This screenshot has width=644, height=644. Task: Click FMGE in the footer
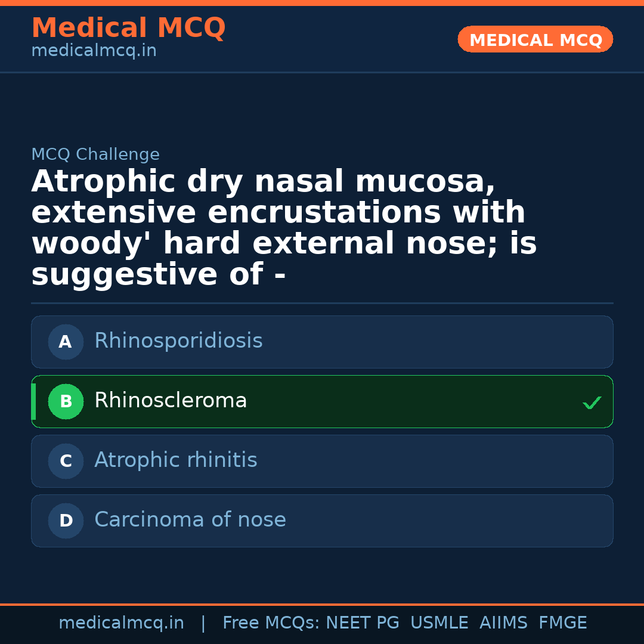coord(562,623)
